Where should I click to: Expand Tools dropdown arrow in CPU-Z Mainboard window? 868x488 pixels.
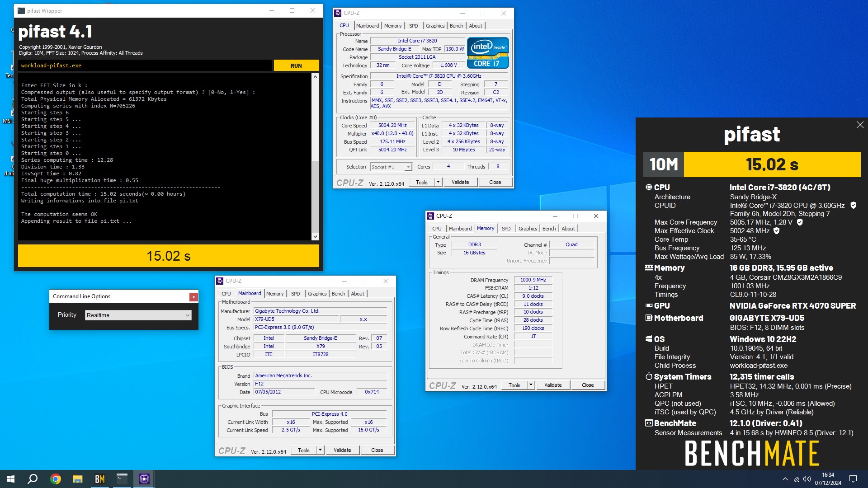[320, 450]
